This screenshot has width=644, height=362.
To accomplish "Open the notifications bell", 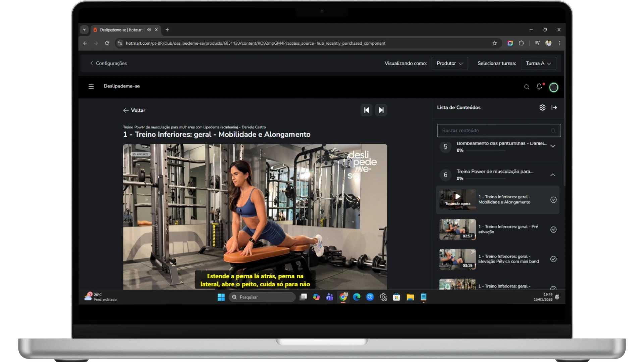I will [x=539, y=87].
